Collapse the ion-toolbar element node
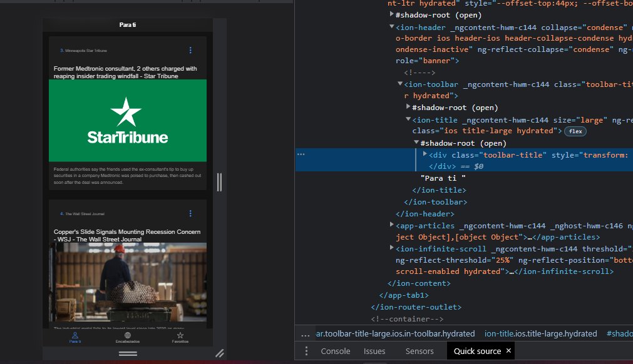633x364 pixels. [400, 84]
